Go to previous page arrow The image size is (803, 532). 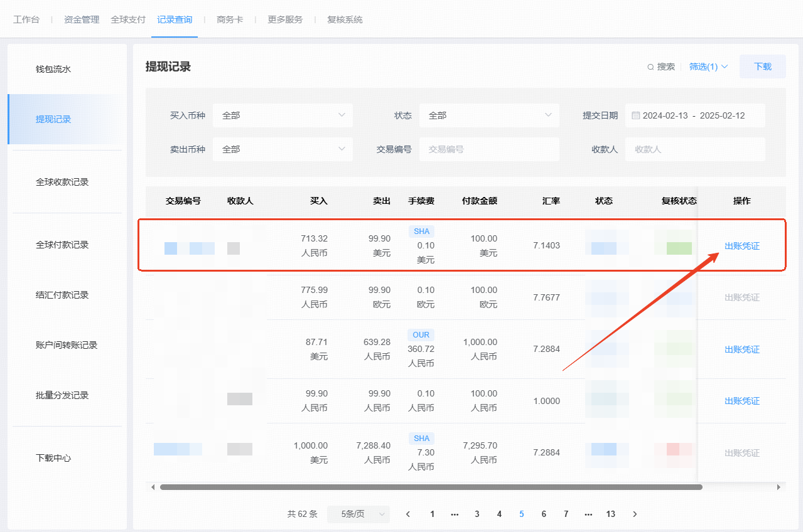point(408,514)
